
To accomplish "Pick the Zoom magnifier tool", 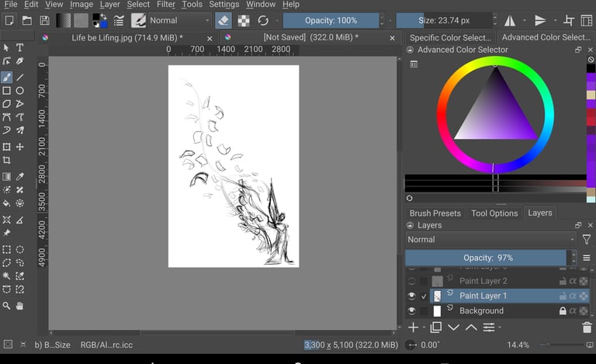I will click(7, 306).
